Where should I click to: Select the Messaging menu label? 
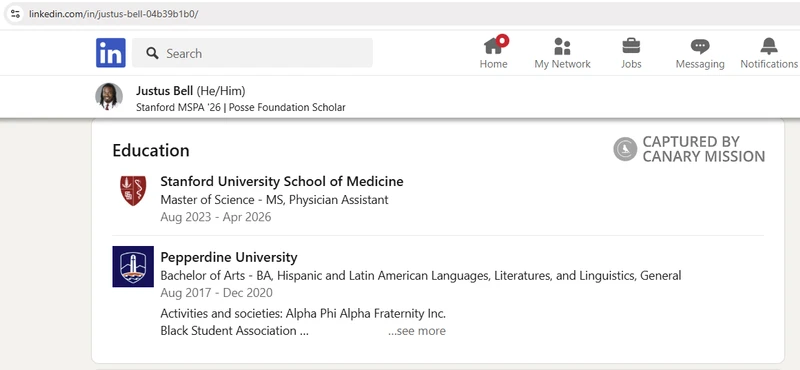point(700,64)
